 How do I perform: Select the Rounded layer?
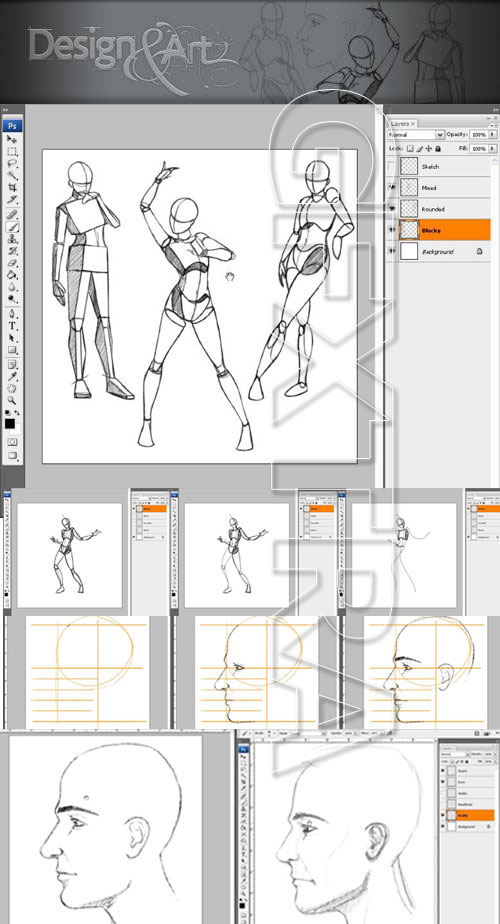439,209
